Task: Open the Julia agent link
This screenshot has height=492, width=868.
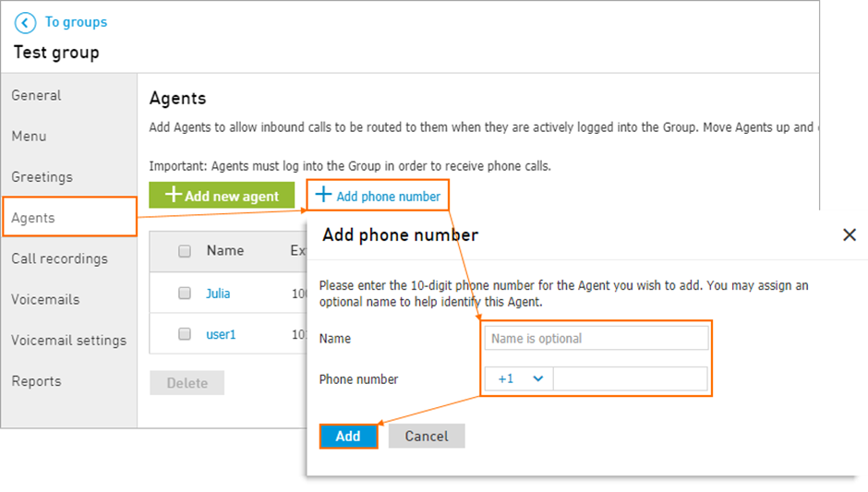Action: (218, 294)
